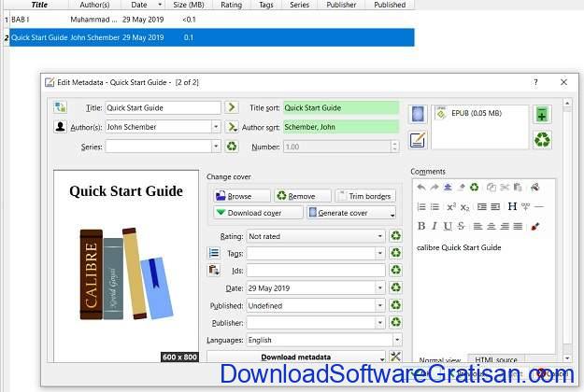
Task: Clear the Ids with the recycle icon
Action: 395,270
